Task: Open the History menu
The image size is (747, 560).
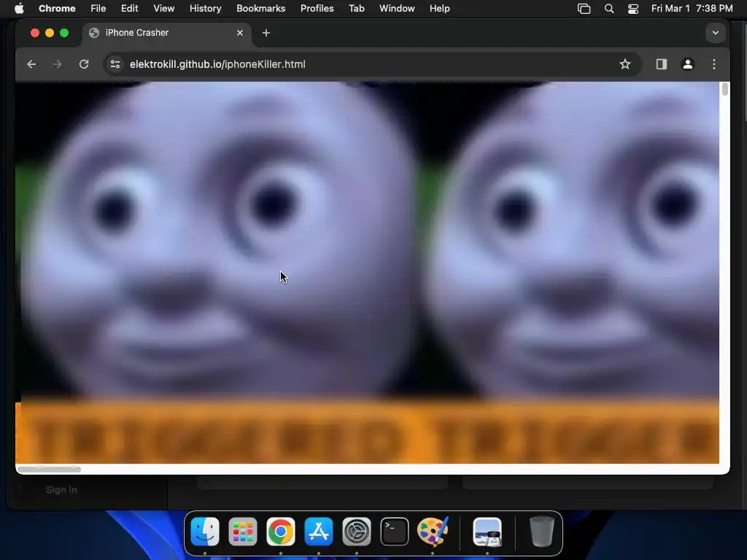Action: (x=205, y=9)
